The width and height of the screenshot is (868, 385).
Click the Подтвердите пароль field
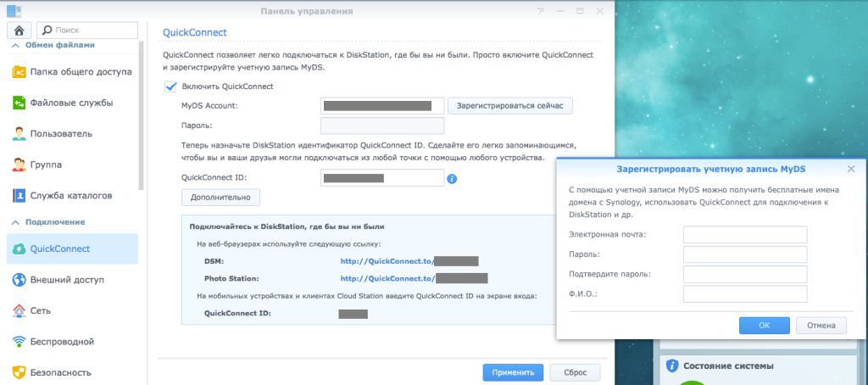745,274
